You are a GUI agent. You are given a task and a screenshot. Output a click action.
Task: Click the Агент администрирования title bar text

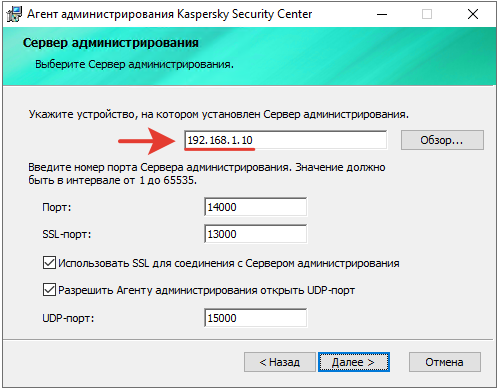(170, 14)
